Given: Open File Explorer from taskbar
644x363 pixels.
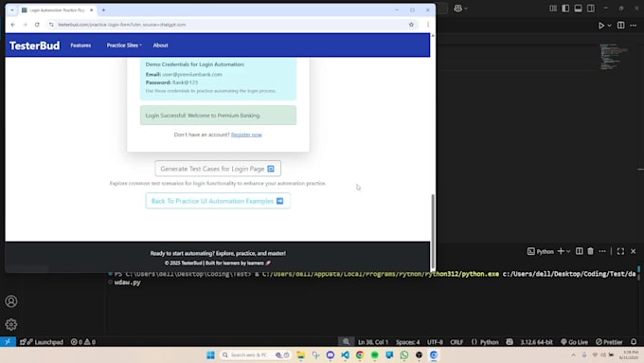Looking at the screenshot, I should pos(301,355).
